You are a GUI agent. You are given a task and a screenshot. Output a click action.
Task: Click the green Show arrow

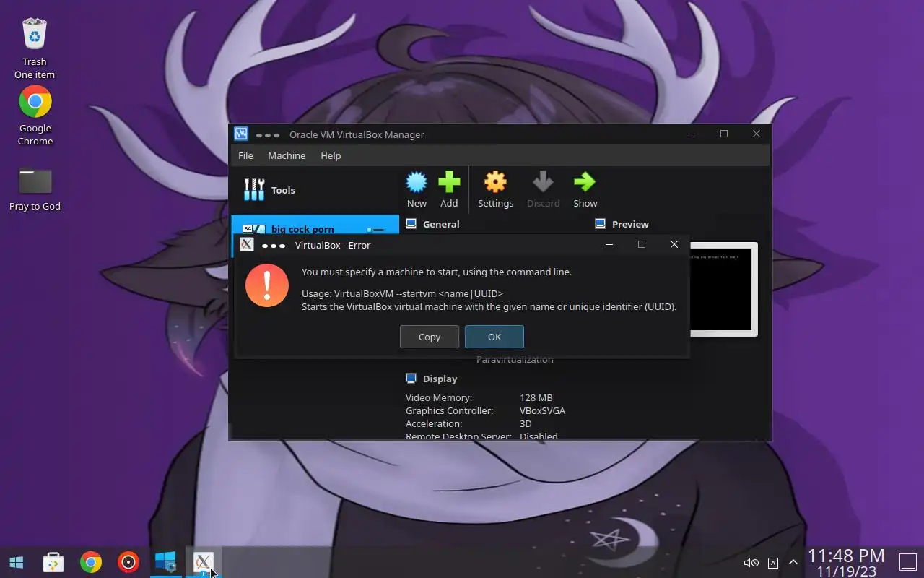coord(585,182)
